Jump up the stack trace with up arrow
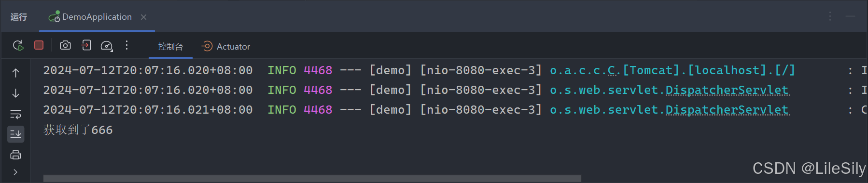 (15, 73)
